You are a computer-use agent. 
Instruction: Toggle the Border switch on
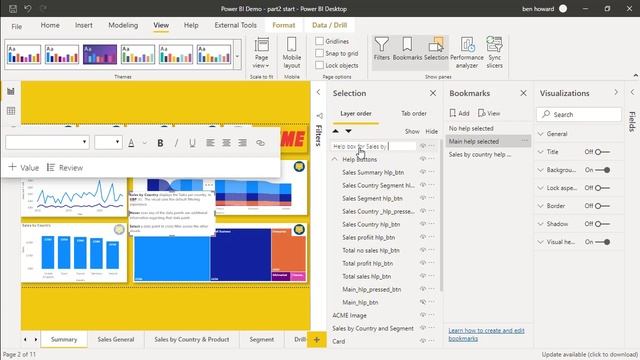(x=602, y=206)
